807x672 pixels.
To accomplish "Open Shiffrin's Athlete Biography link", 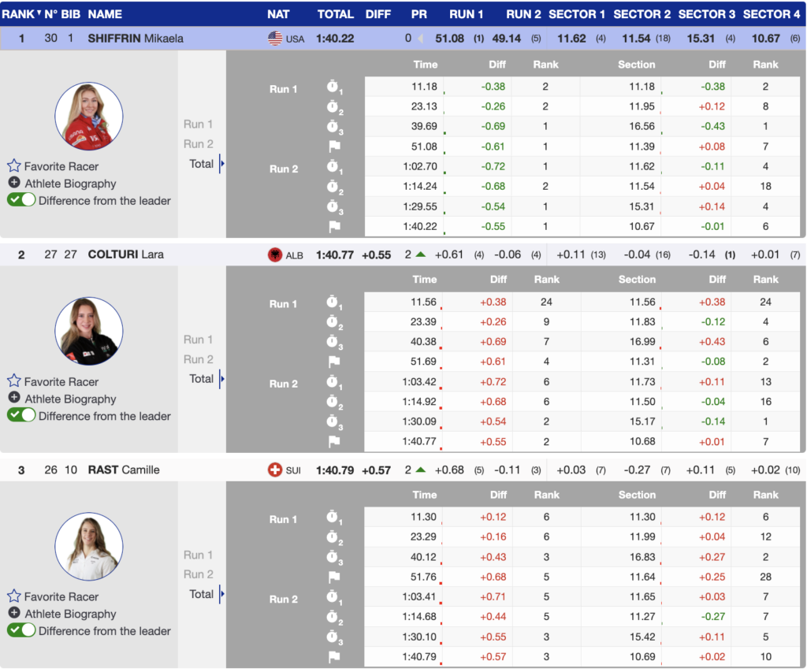I will tap(70, 184).
